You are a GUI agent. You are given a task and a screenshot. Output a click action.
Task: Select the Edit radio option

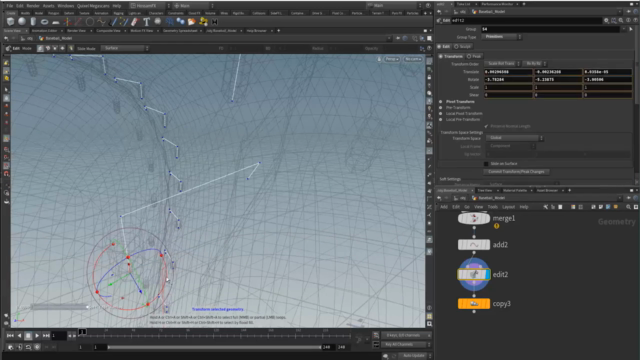[x=443, y=47]
